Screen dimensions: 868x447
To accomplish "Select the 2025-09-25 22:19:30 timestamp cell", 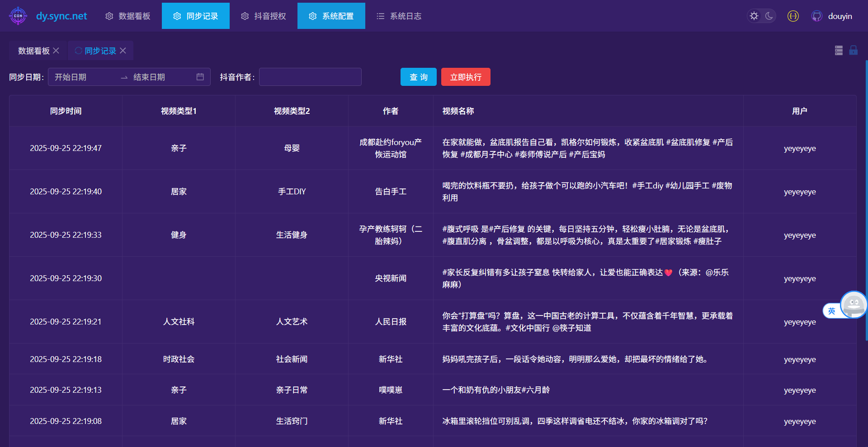I will pyautogui.click(x=66, y=278).
